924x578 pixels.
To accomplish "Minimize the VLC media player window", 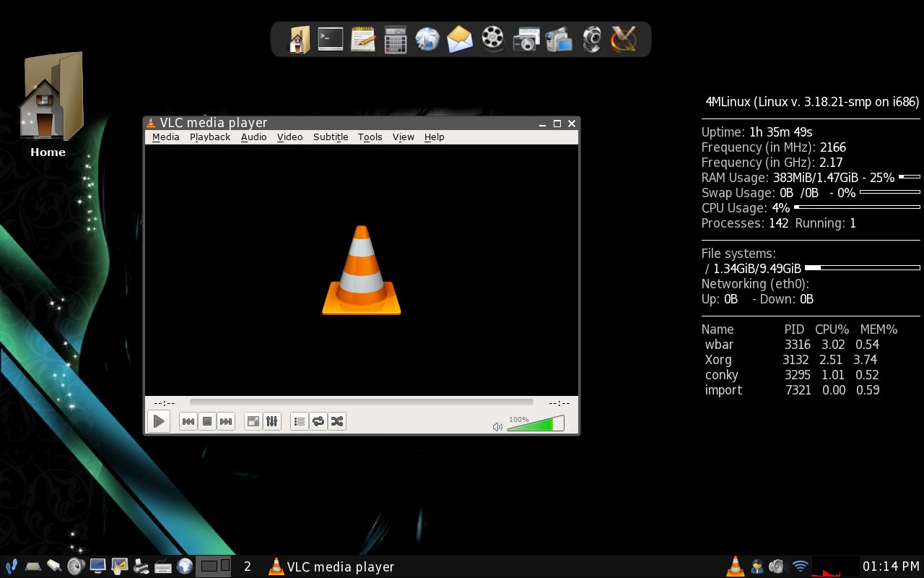I will pos(543,124).
